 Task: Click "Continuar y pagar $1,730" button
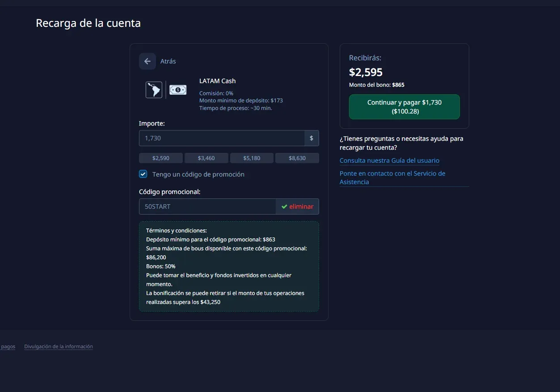tap(404, 107)
